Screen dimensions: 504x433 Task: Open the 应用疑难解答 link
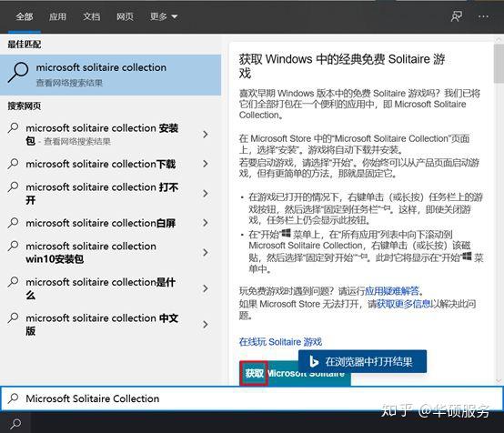click(392, 291)
